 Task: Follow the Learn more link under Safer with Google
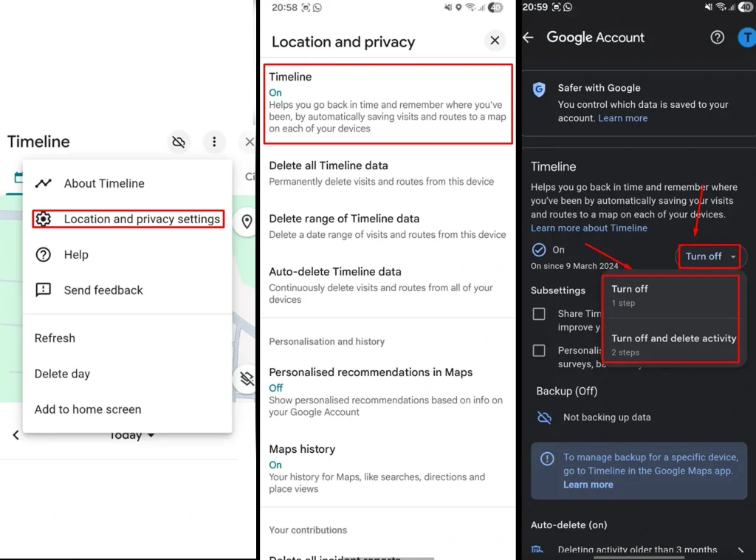pyautogui.click(x=623, y=118)
